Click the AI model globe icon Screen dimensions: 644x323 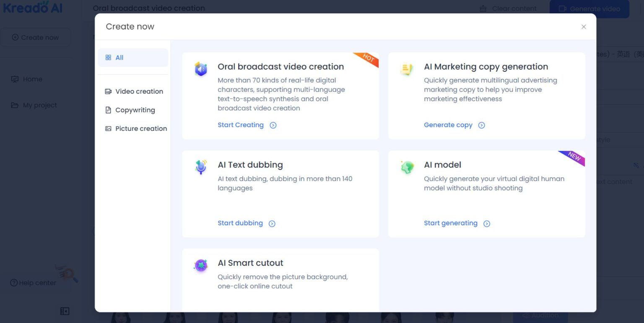(406, 167)
